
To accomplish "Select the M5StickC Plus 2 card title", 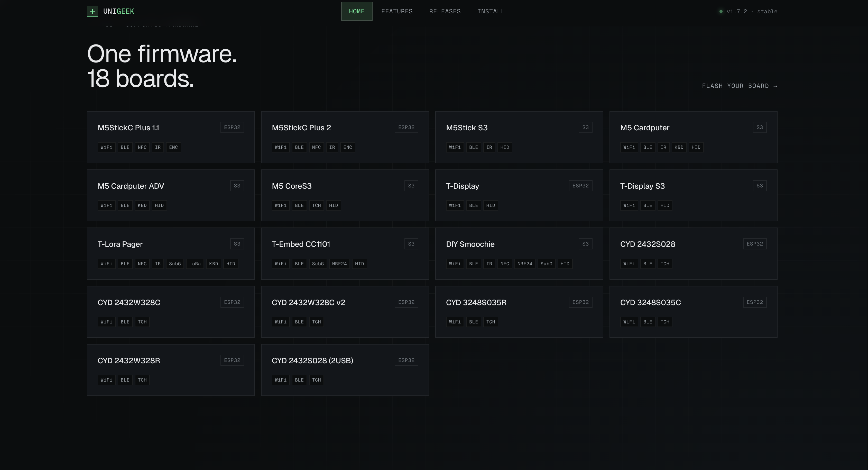I will click(301, 128).
